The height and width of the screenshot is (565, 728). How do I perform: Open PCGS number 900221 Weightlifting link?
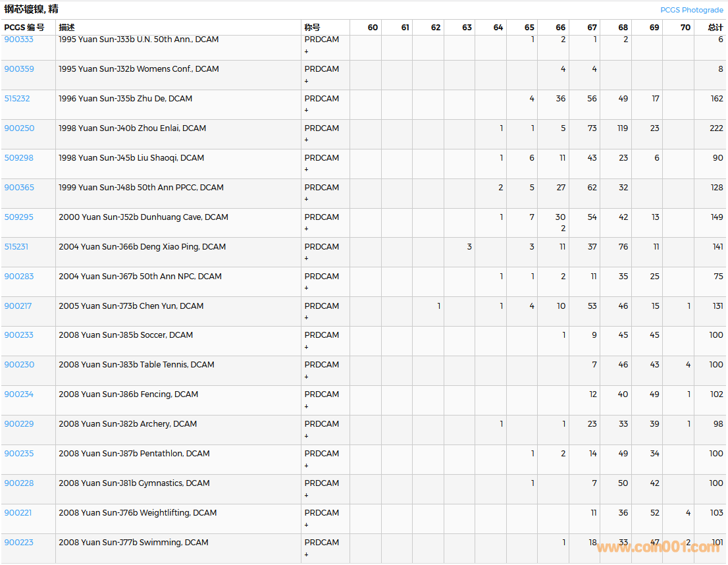pyautogui.click(x=18, y=513)
